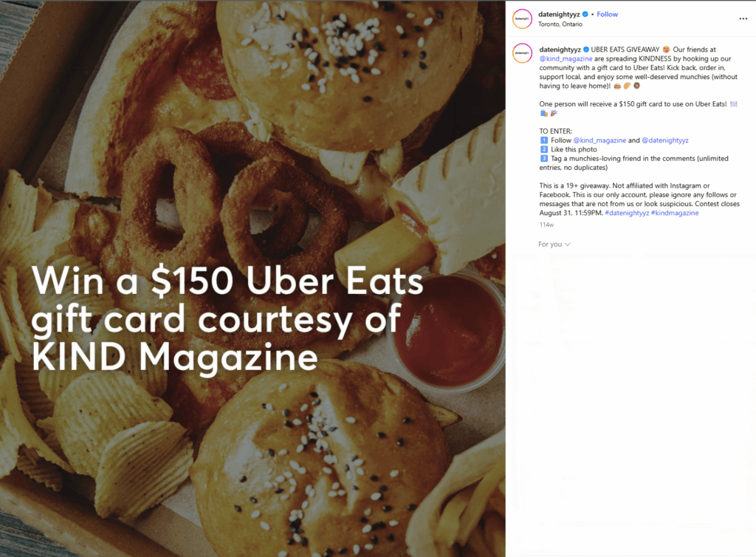This screenshot has height=557, width=756.
Task: Click the number one emoji in entry steps
Action: point(544,140)
